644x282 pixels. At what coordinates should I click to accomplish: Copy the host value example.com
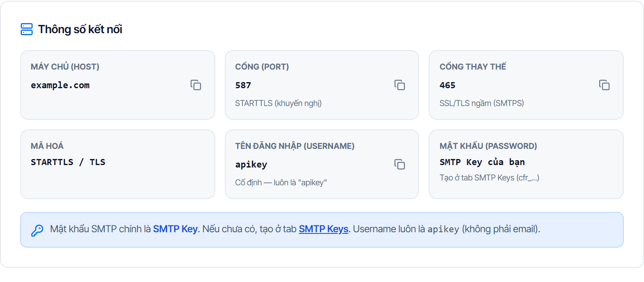click(196, 85)
